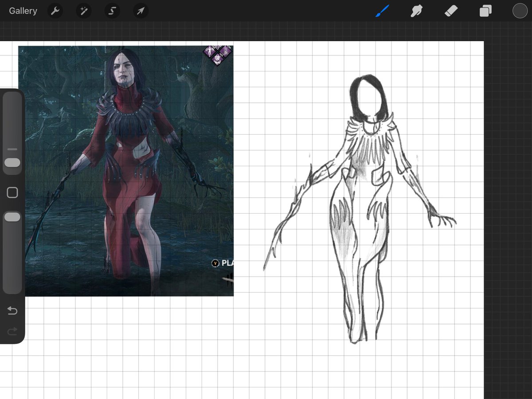
Task: Adjust the brush opacity slider handle
Action: coord(12,217)
